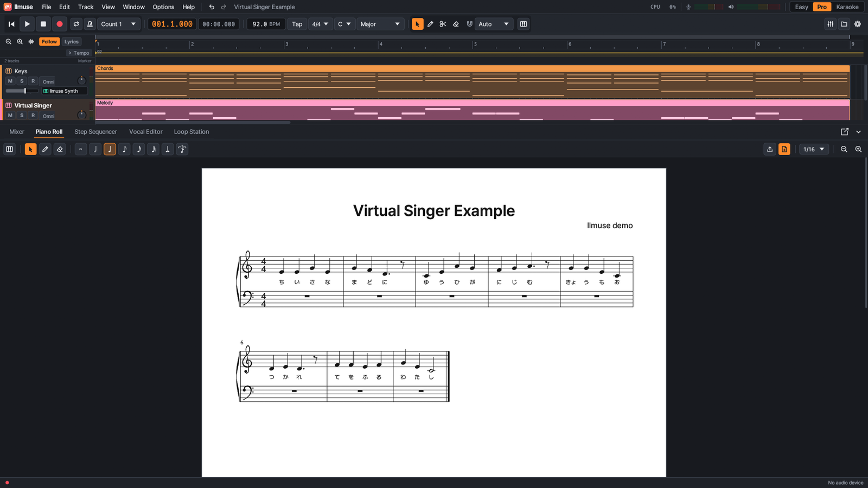Screen dimensions: 868x488
Task: Open the File menu
Action: tap(47, 7)
